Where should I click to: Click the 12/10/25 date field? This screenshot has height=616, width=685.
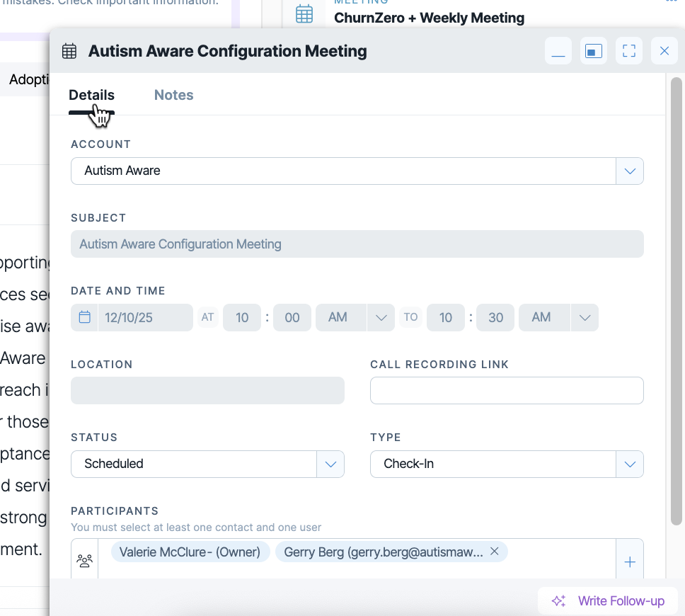(x=145, y=317)
